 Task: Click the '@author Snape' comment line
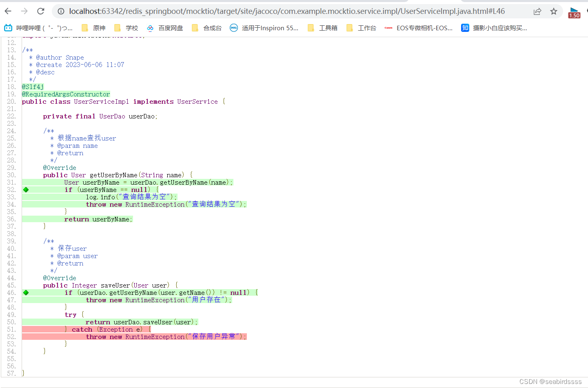coord(57,57)
